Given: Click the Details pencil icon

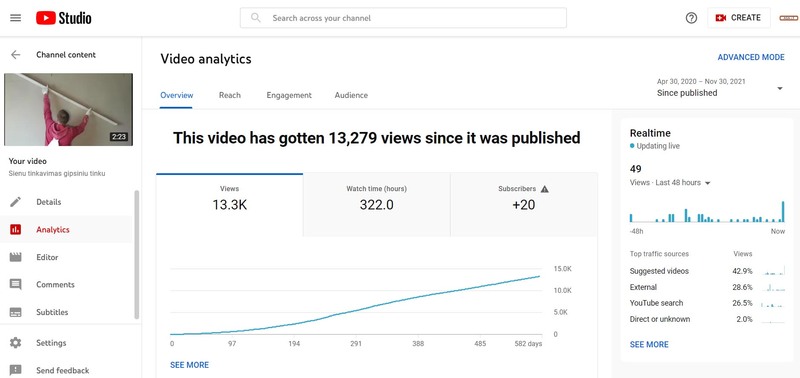Looking at the screenshot, I should (16, 202).
